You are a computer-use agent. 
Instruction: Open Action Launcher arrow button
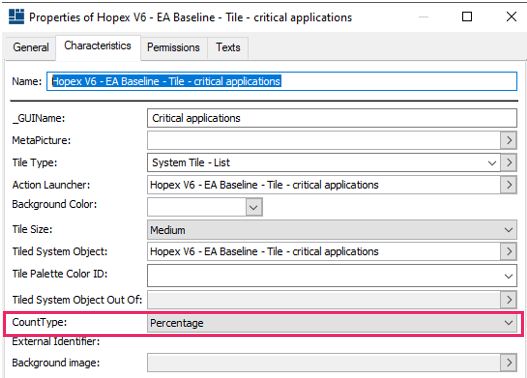tap(509, 185)
